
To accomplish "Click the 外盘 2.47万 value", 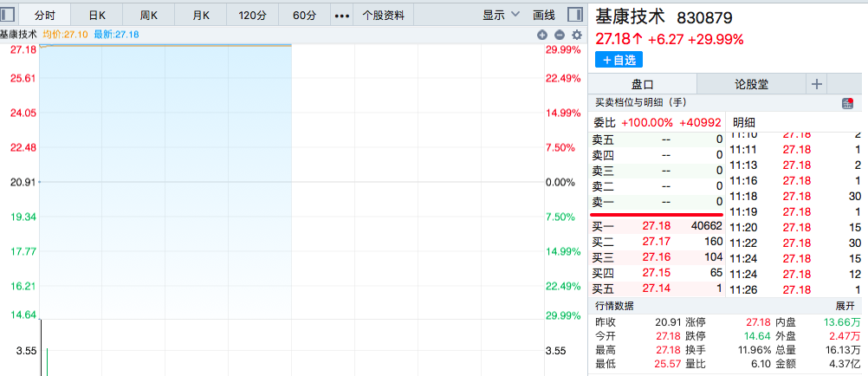I will point(845,336).
